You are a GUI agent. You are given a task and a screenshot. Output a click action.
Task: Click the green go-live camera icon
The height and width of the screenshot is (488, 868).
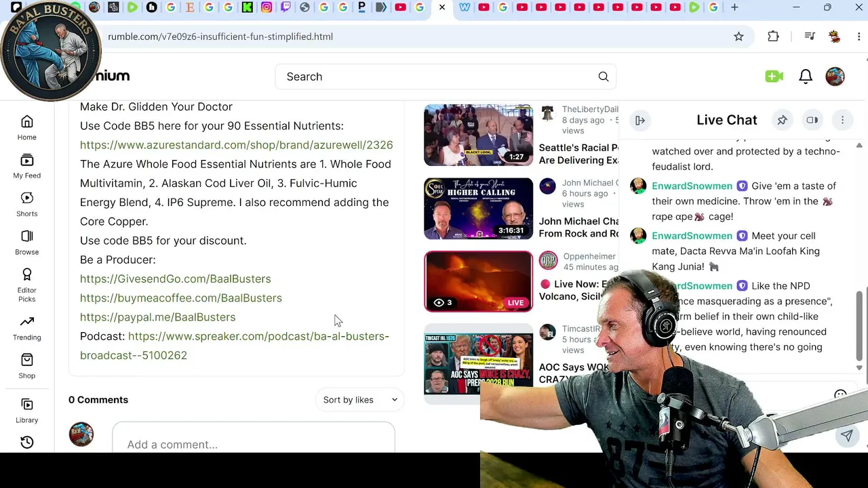[x=774, y=77]
